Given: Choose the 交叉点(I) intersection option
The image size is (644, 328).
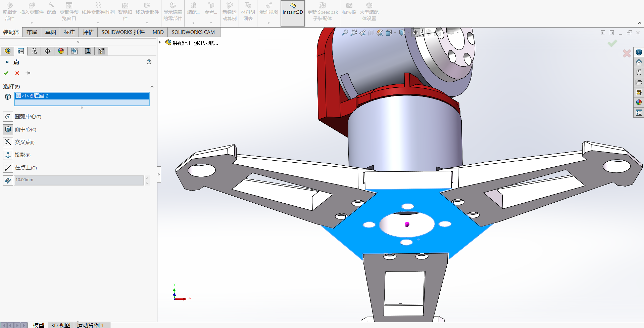Looking at the screenshot, I should [8, 142].
